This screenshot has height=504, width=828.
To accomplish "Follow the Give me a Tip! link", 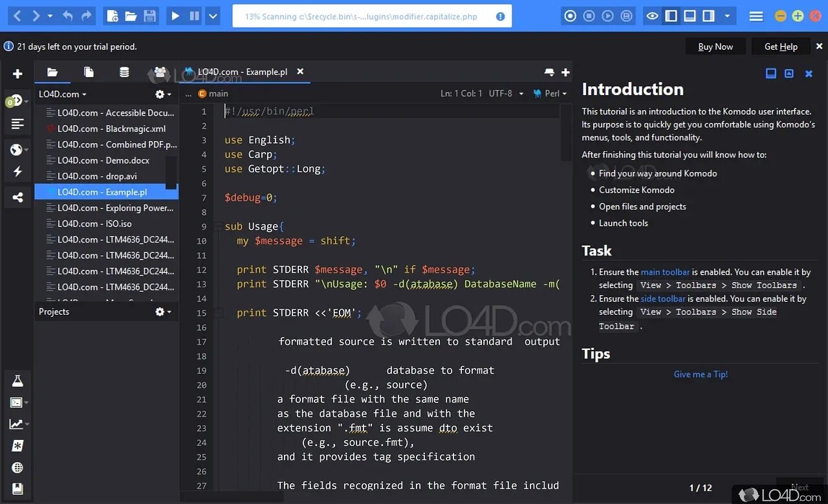I will point(701,375).
